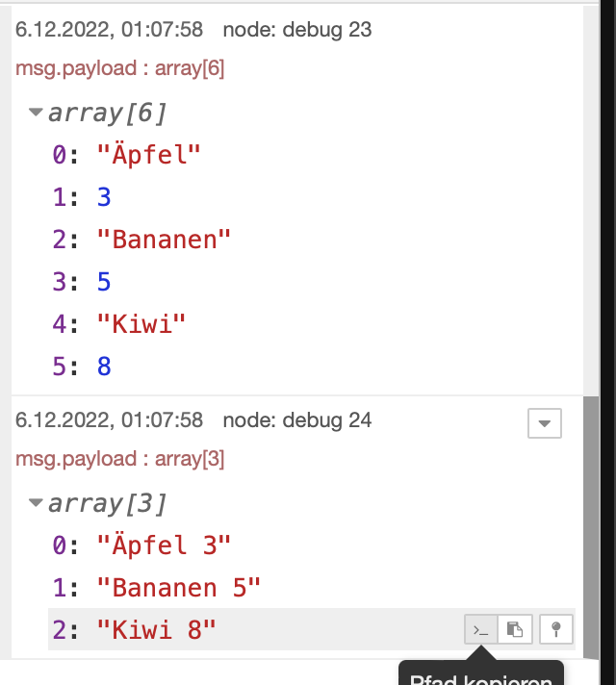
Task: Pin the "Kiwi 8" entry open
Action: (x=557, y=630)
